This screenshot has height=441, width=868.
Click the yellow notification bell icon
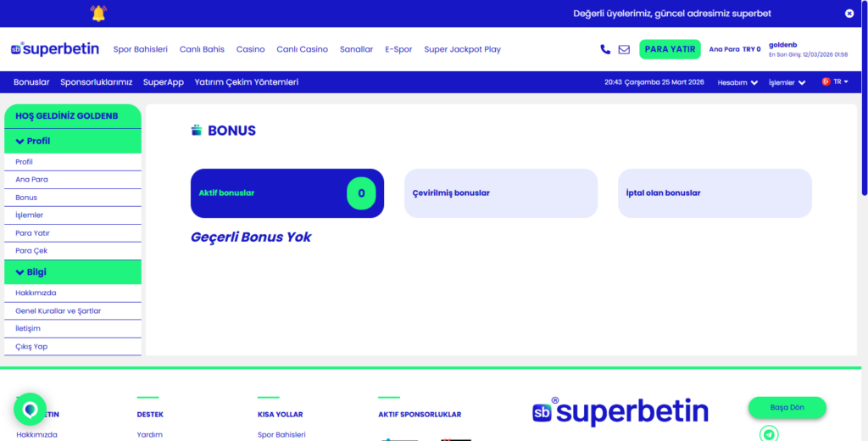point(98,13)
